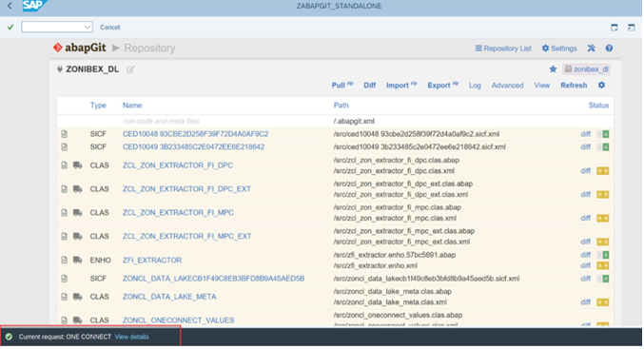The image size is (644, 349).
Task: Open ZONCL_DATA_LAKE_META class
Action: [169, 297]
